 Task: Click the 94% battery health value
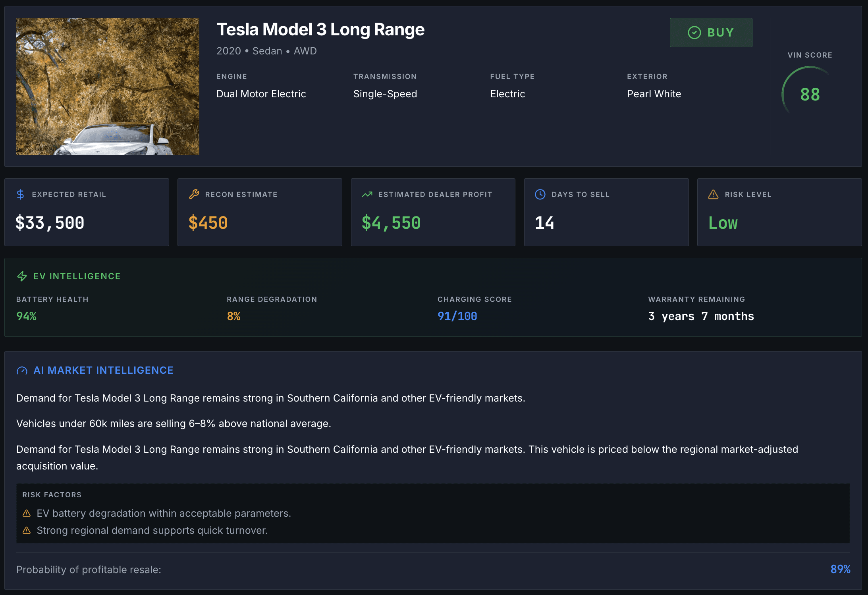click(26, 316)
